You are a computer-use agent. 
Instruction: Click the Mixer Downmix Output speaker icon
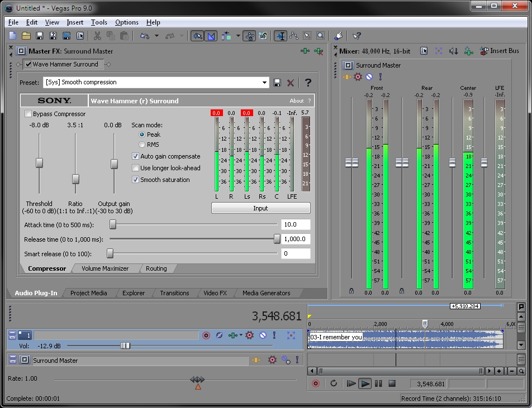pyautogui.click(x=454, y=51)
